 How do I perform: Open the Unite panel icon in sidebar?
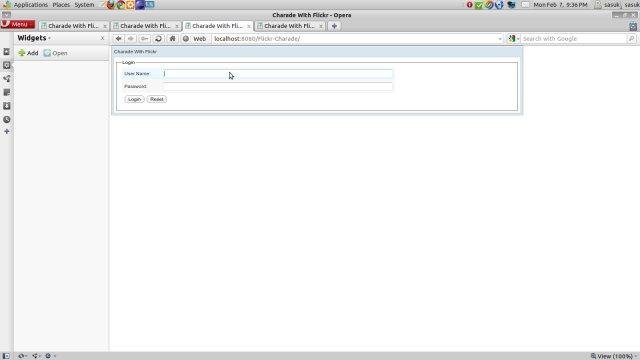click(7, 79)
